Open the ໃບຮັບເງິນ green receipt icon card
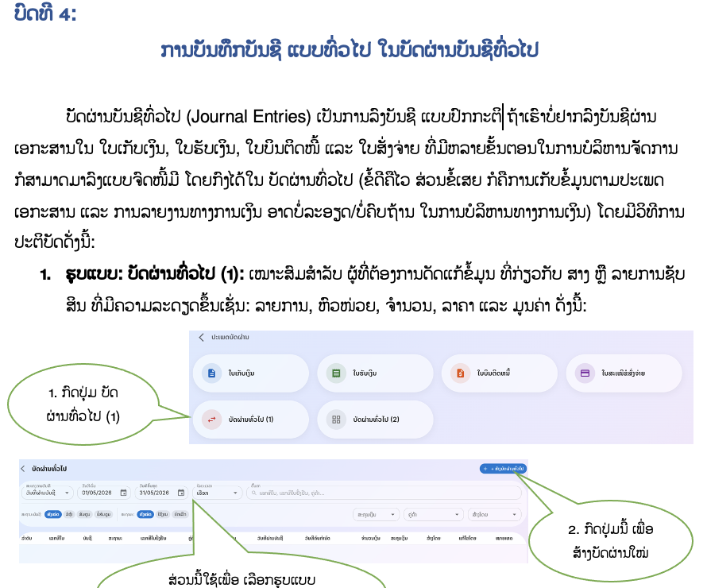 pos(376,373)
